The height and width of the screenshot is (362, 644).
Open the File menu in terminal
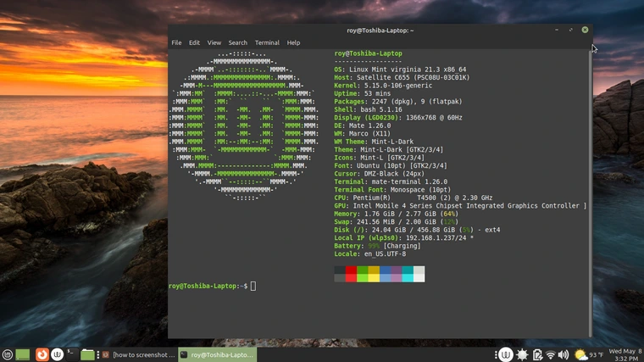[176, 42]
